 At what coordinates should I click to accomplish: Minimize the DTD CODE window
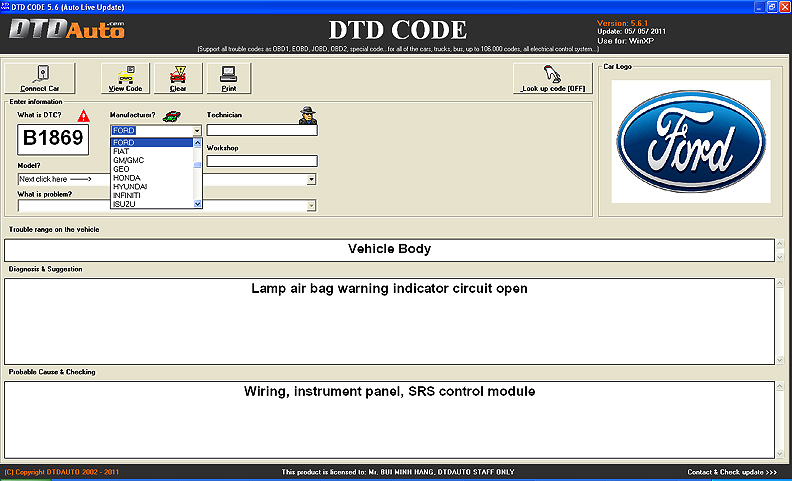pos(760,7)
